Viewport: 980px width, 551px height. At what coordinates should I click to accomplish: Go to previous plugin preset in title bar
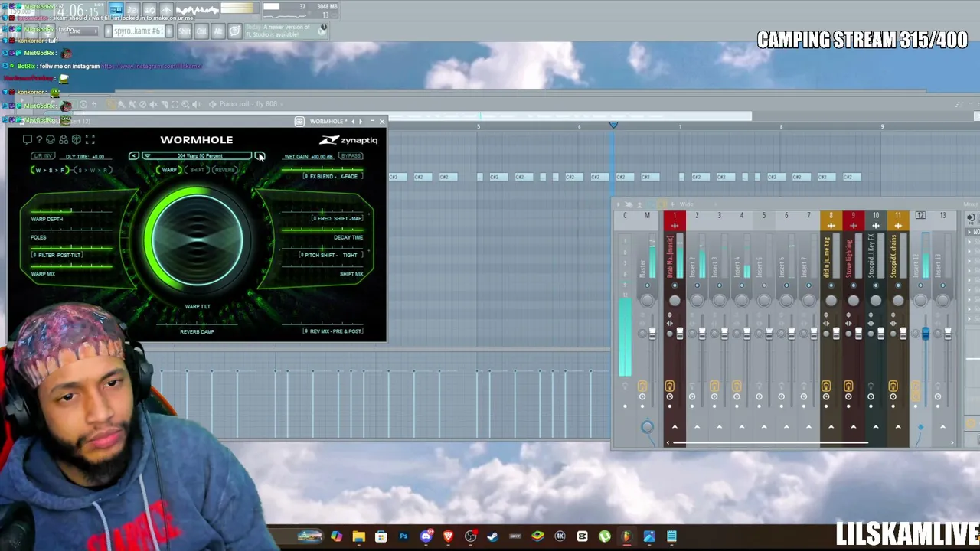point(352,121)
